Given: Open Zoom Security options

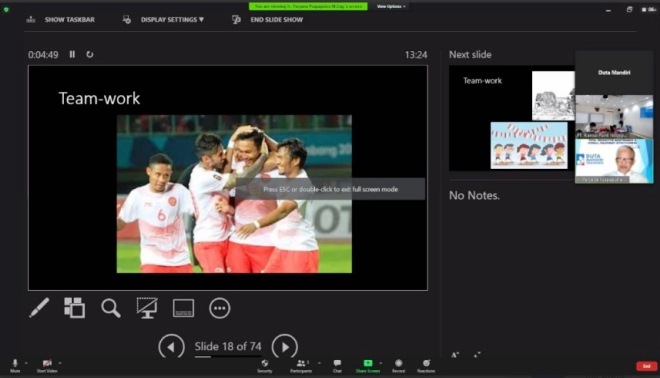Looking at the screenshot, I should click(x=265, y=366).
